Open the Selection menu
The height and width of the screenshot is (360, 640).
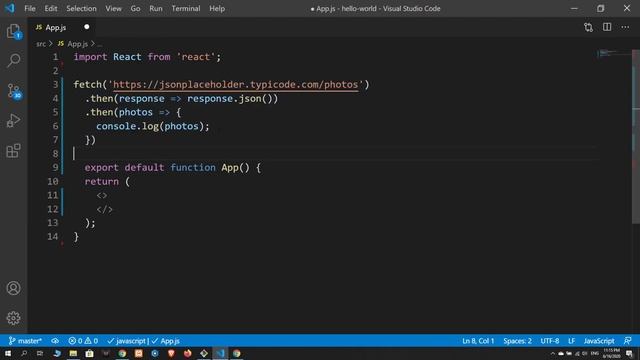(81, 8)
